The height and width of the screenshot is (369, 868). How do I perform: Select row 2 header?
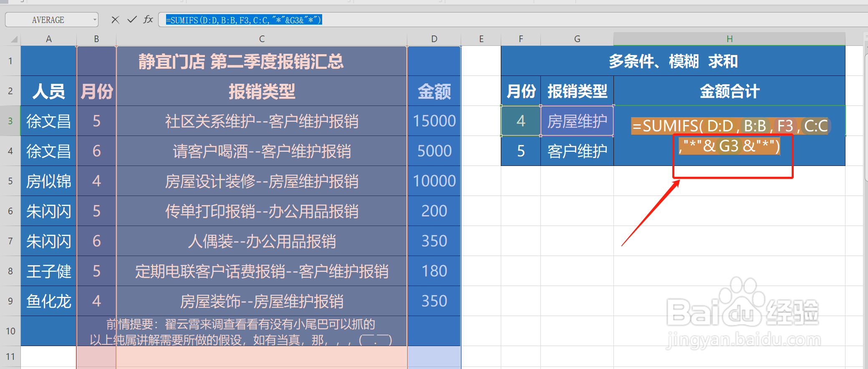coord(10,91)
